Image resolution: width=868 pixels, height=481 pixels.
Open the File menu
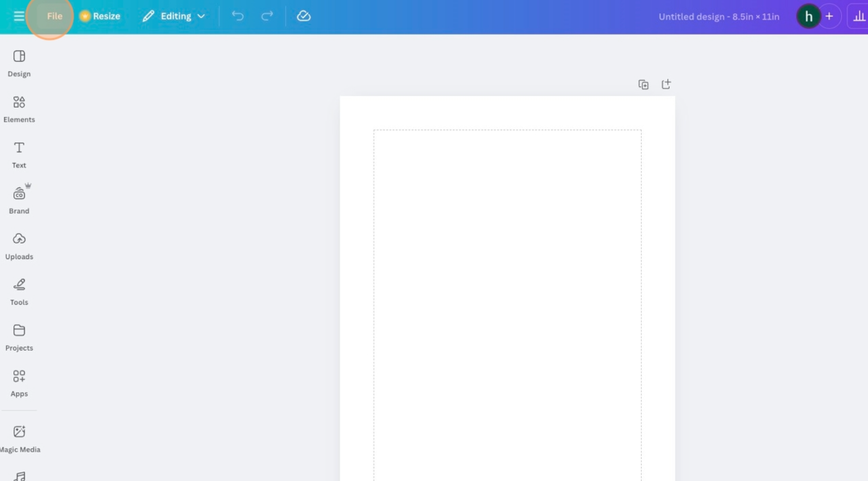[54, 16]
